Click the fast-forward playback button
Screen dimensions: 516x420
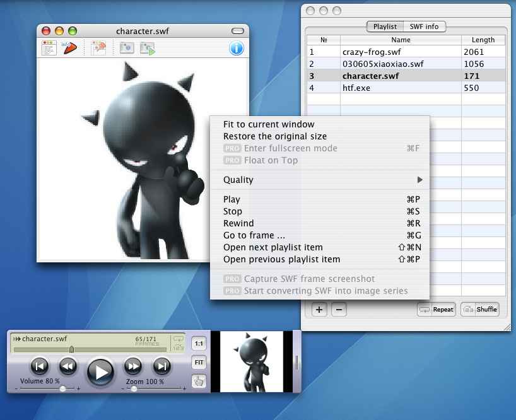coord(133,366)
